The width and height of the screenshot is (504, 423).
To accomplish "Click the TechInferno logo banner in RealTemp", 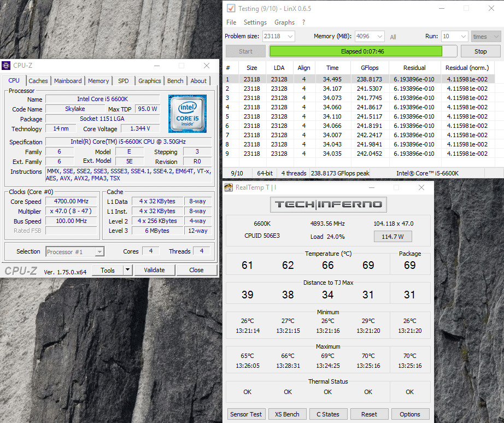I will 328,204.
